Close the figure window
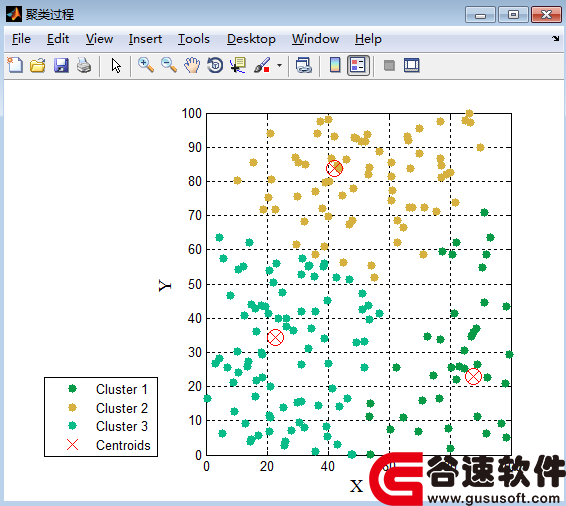The image size is (566, 506). pyautogui.click(x=546, y=15)
